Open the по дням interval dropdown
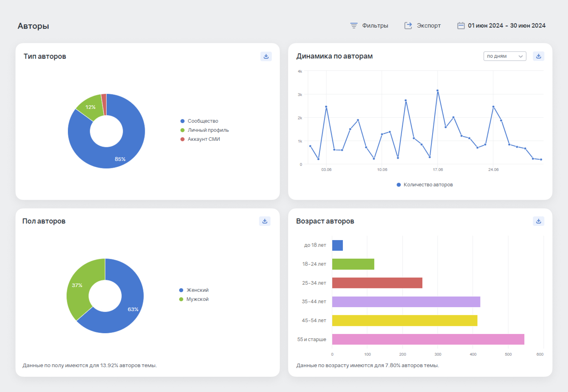 point(505,56)
